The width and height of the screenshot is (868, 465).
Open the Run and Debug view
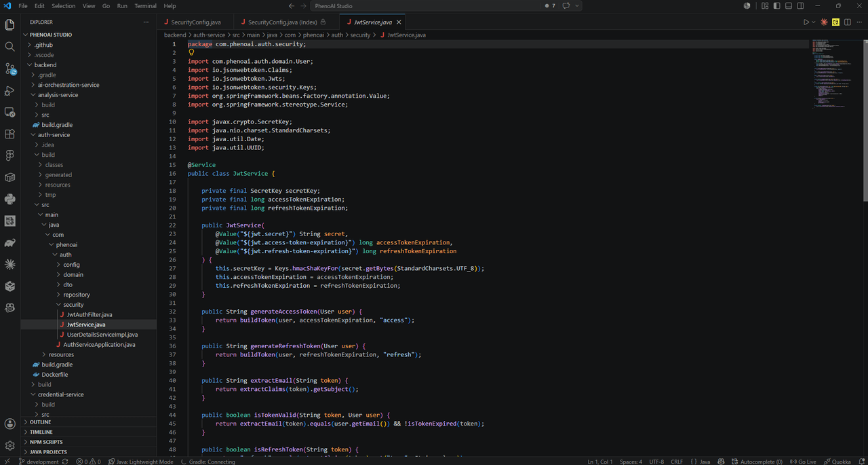10,90
